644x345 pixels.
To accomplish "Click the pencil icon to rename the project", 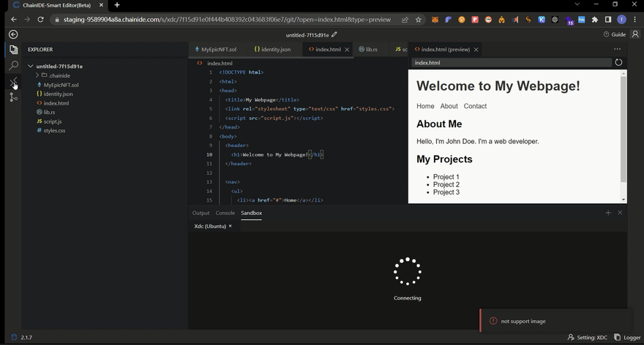I will point(334,34).
